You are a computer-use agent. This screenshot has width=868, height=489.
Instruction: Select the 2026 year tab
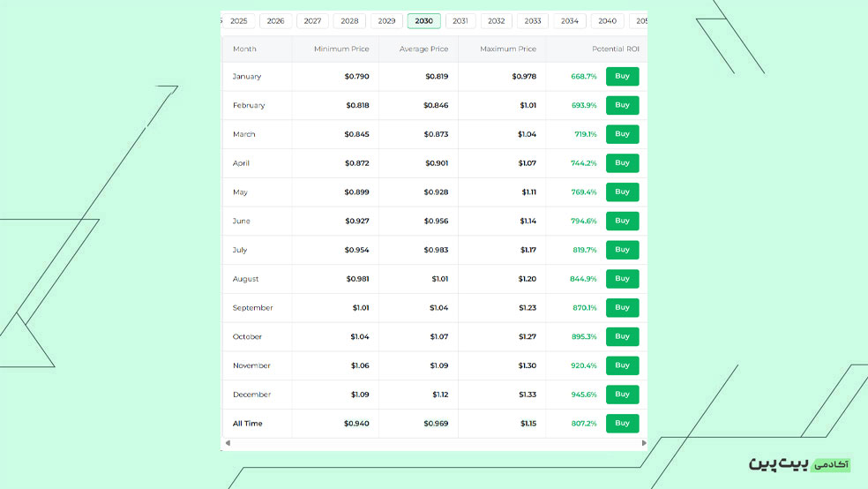275,21
